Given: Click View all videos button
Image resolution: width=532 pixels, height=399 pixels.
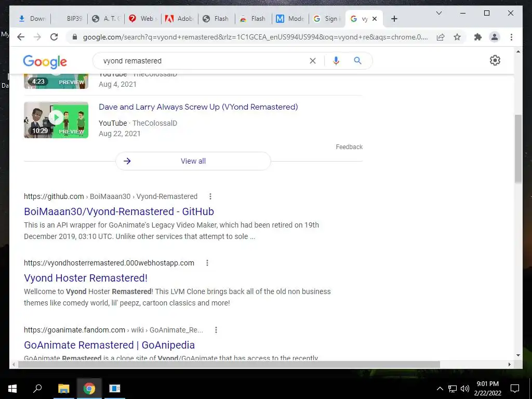Looking at the screenshot, I should pos(193,161).
